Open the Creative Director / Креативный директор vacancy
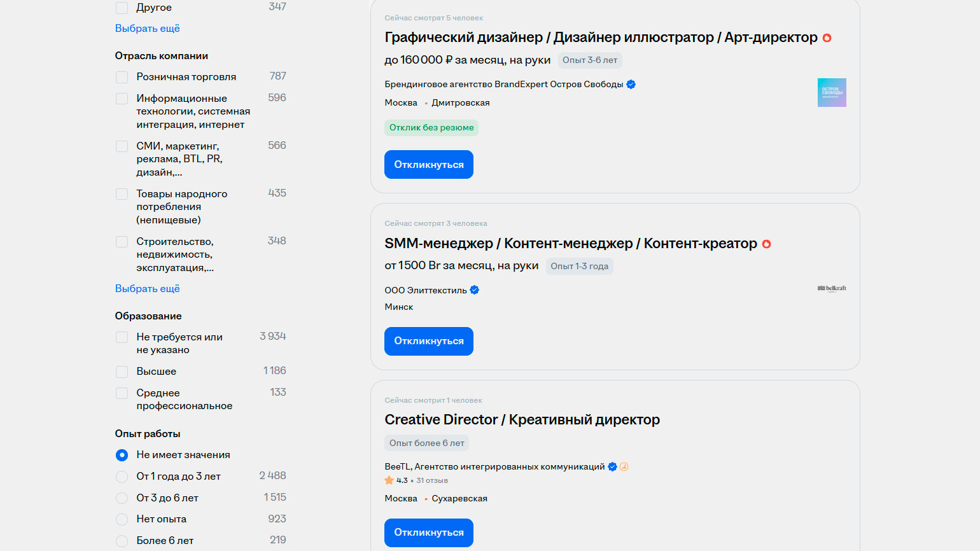 point(522,420)
